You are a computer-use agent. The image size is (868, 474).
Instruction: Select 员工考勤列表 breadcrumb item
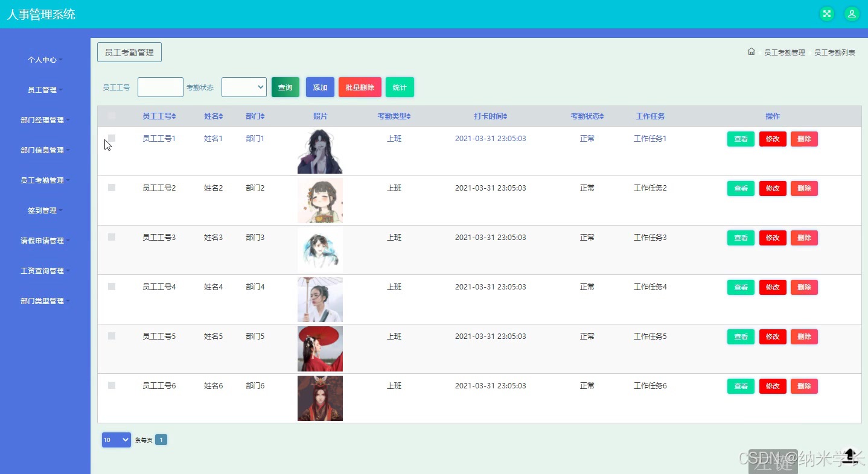coord(834,52)
